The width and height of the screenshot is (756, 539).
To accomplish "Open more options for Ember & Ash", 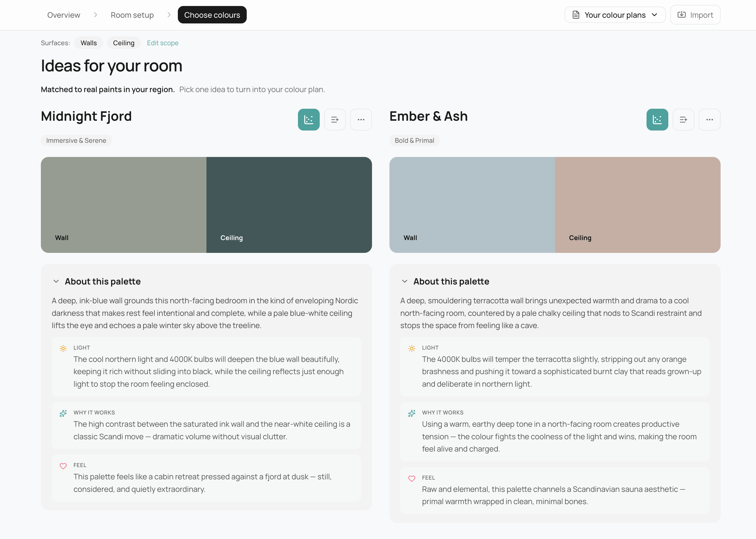I will (x=709, y=119).
